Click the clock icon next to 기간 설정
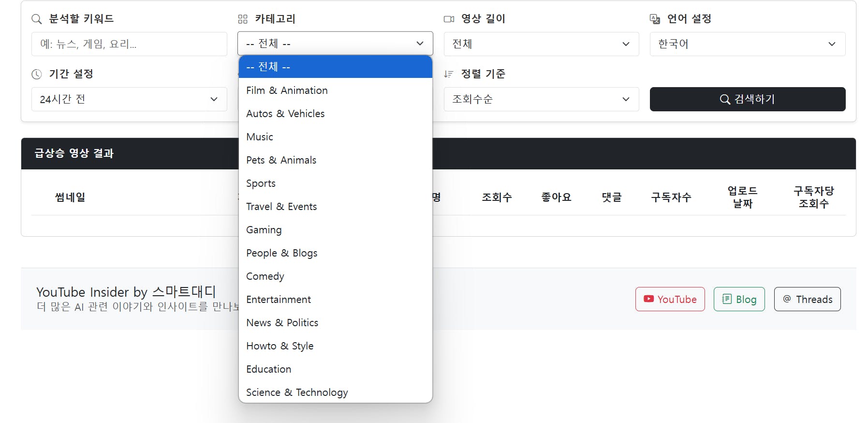The height and width of the screenshot is (423, 868). 37,75
